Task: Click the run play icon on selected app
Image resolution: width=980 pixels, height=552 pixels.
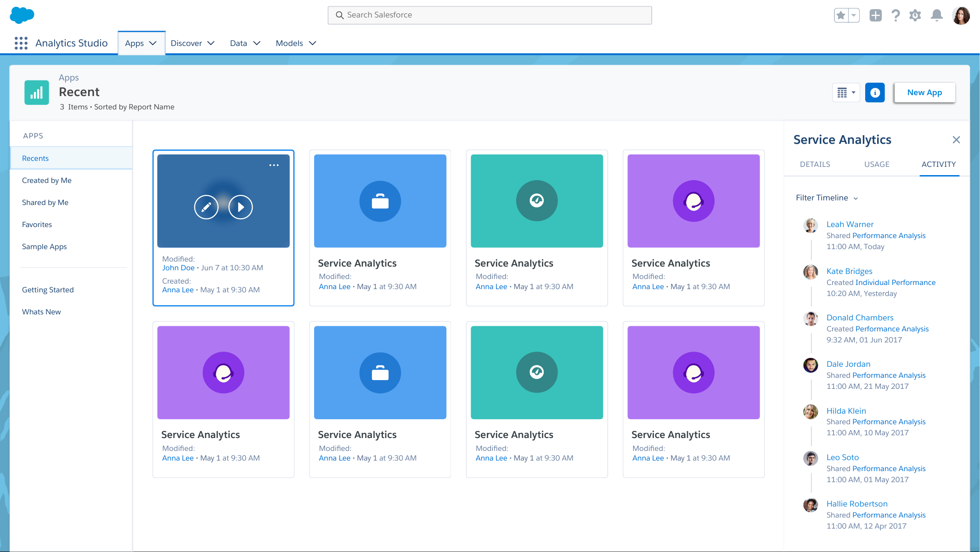Action: (241, 207)
